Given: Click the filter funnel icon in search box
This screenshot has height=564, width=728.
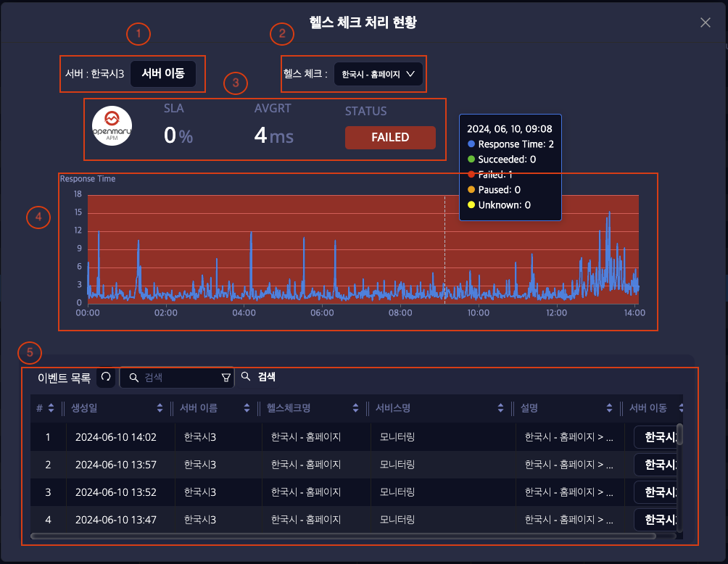Looking at the screenshot, I should (x=226, y=377).
